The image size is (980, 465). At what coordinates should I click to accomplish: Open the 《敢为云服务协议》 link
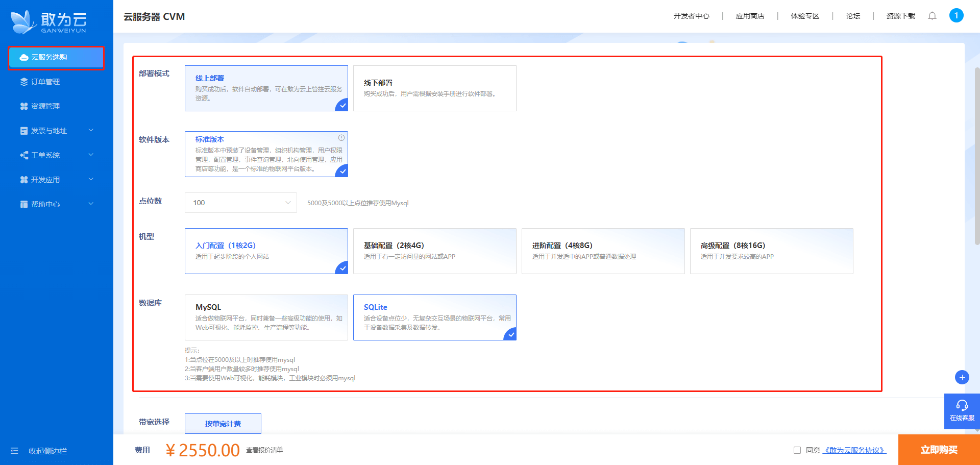(x=854, y=450)
